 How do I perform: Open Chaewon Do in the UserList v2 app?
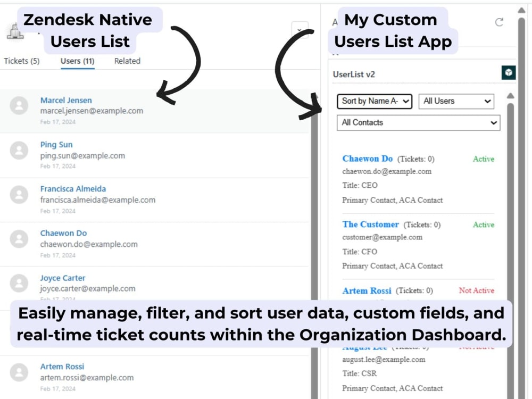368,159
